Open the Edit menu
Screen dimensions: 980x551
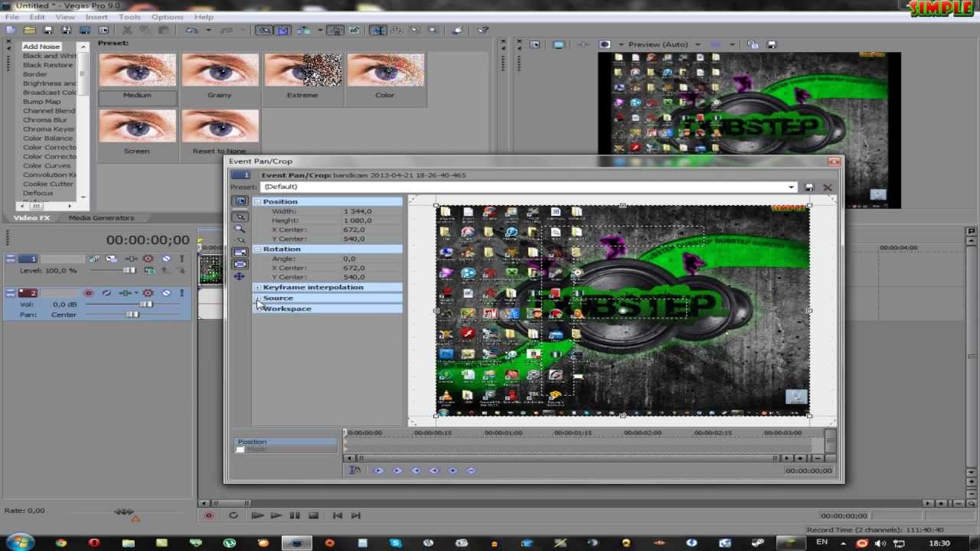(37, 17)
